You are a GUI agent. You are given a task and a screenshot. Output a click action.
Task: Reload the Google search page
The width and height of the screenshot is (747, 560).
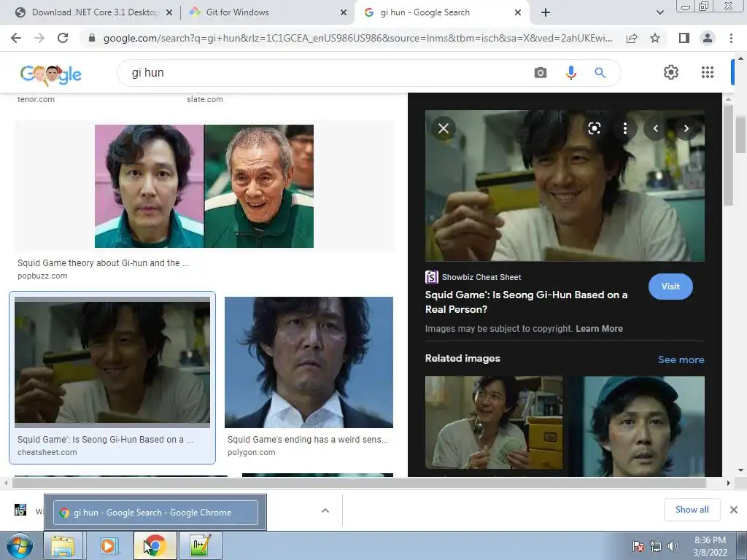[x=63, y=38]
